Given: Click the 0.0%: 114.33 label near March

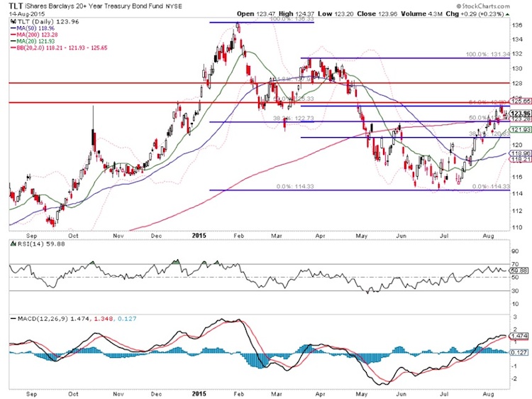Looking at the screenshot, I should (295, 187).
